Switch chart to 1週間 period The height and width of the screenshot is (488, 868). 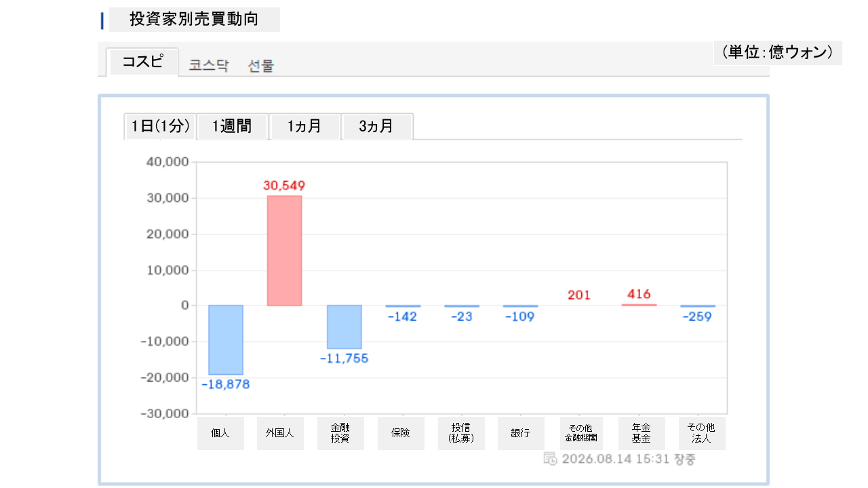point(233,126)
